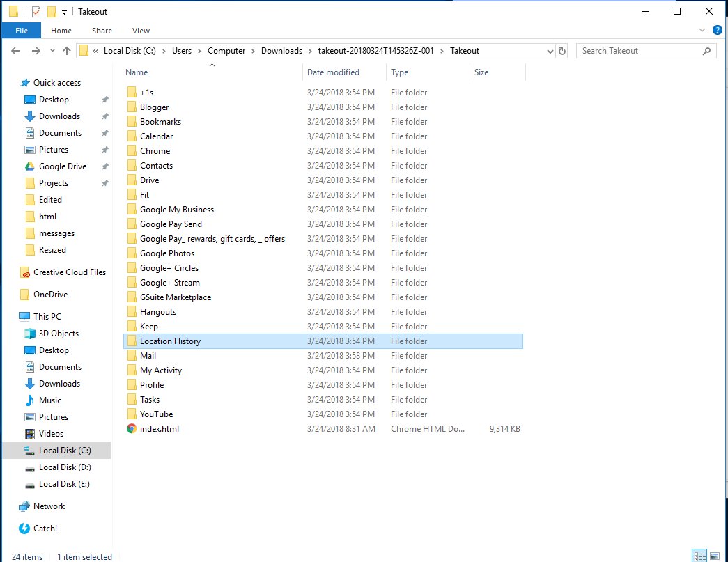Click the Properties quick access toolbar icon

[x=36, y=12]
